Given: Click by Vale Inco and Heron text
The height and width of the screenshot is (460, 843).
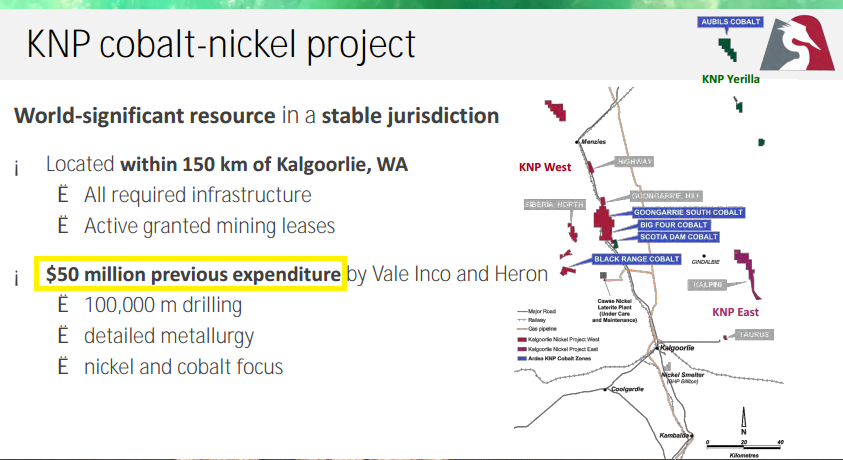Looking at the screenshot, I should click(x=447, y=274).
